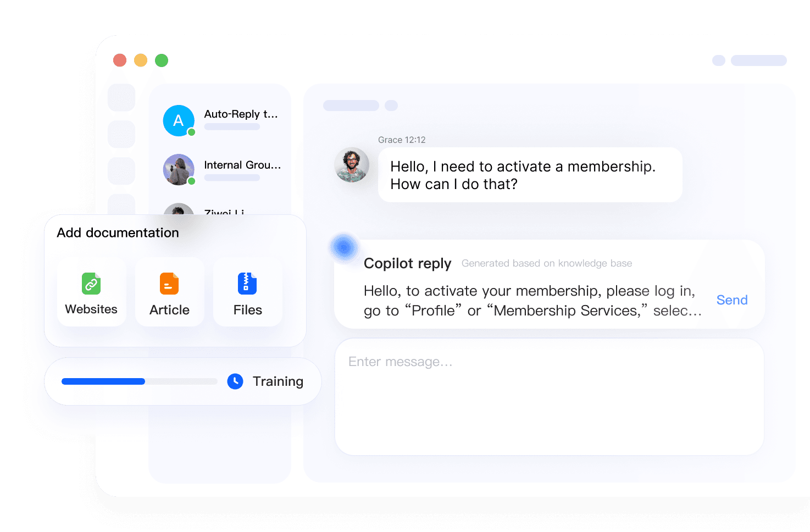Viewport: 810px width, 532px height.
Task: Click the first sidebar navigation placeholder
Action: pos(121,98)
